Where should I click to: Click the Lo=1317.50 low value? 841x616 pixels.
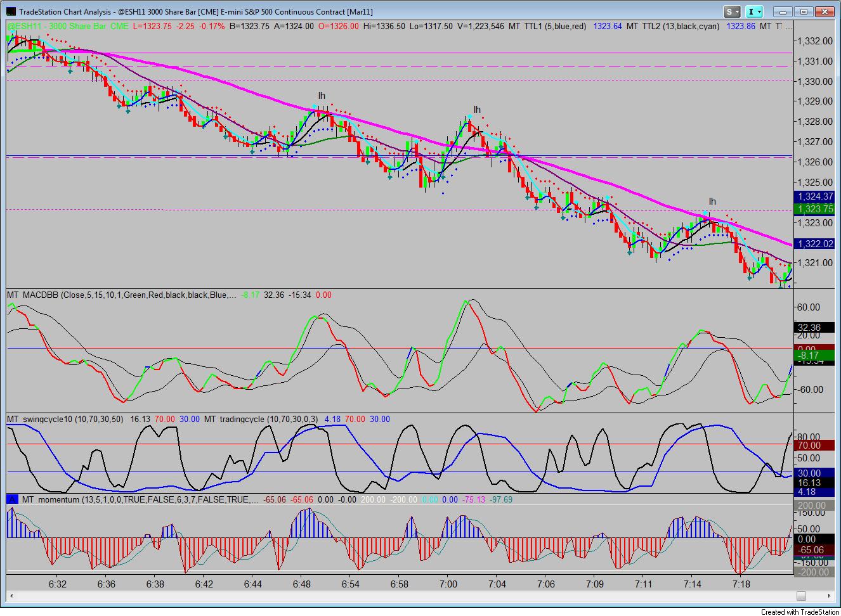pos(431,26)
